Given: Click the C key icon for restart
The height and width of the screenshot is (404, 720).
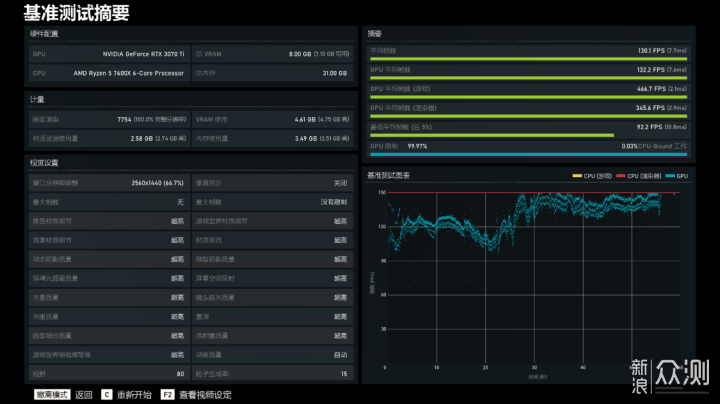Looking at the screenshot, I should tap(106, 394).
